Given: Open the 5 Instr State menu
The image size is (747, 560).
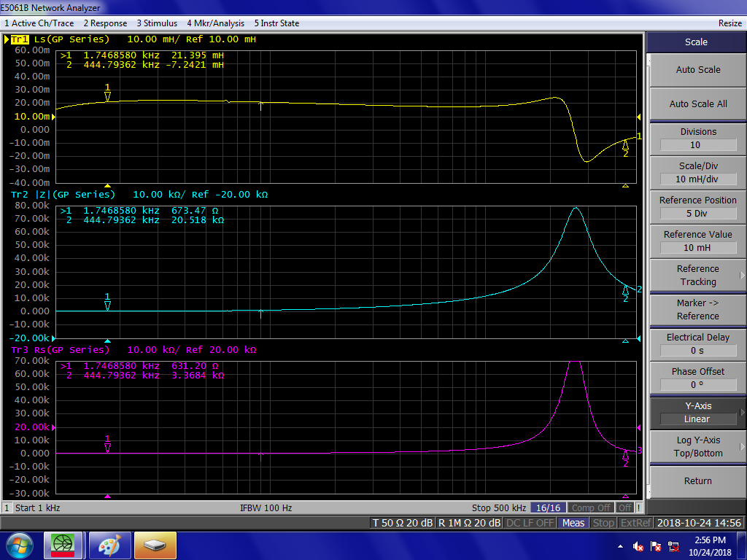Looking at the screenshot, I should [x=276, y=23].
